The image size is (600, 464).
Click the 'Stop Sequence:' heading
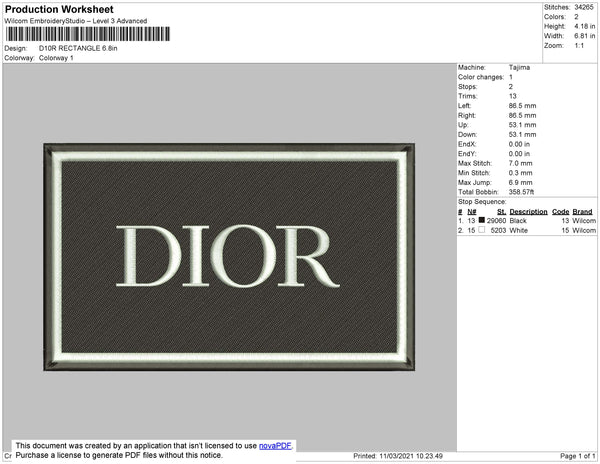pyautogui.click(x=482, y=202)
